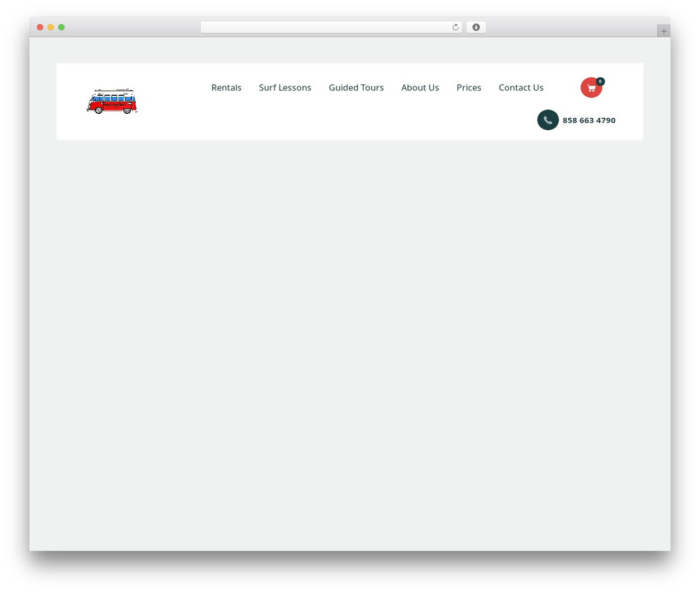Go to Surf Lessons page
The width and height of the screenshot is (700, 593).
[285, 88]
